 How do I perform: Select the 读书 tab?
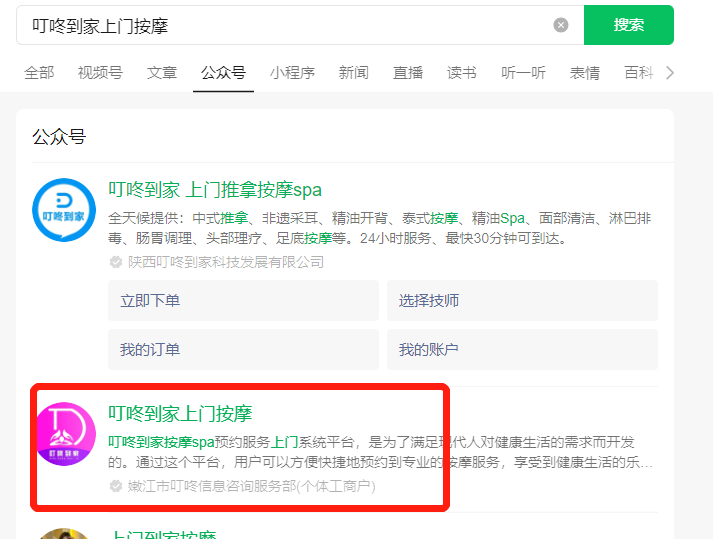point(462,73)
